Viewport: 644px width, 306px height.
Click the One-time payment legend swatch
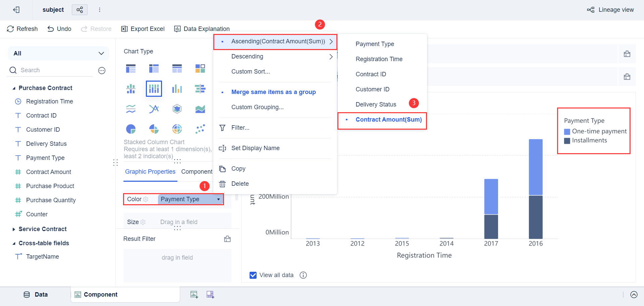[567, 131]
